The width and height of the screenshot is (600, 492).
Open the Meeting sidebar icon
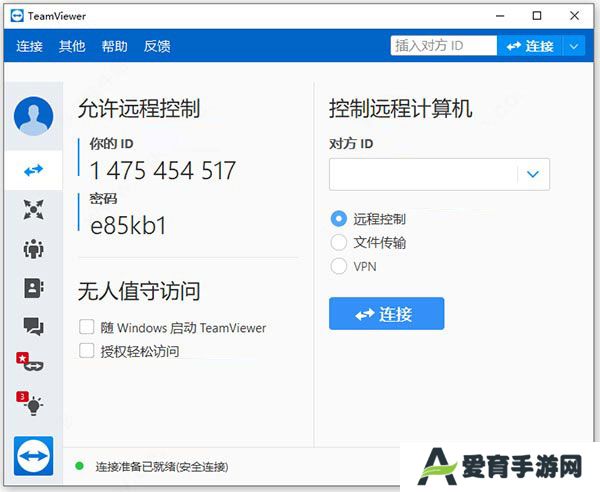click(x=34, y=249)
